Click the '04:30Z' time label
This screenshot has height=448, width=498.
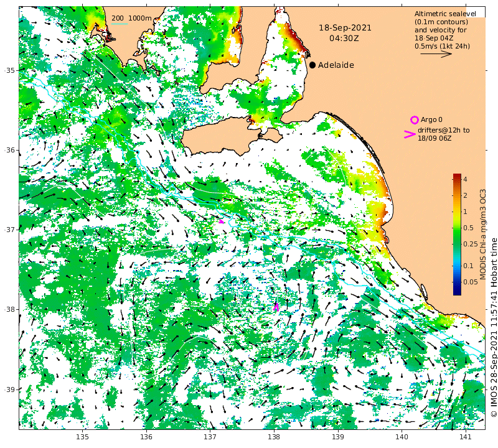[344, 39]
